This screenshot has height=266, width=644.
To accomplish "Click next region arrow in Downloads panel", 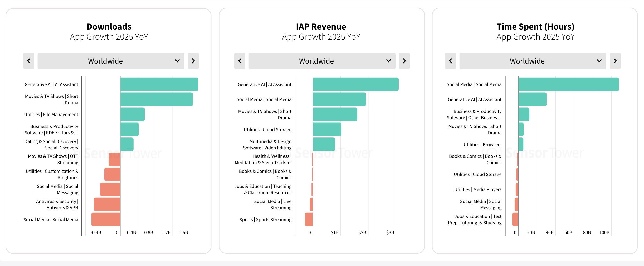I will (x=193, y=61).
